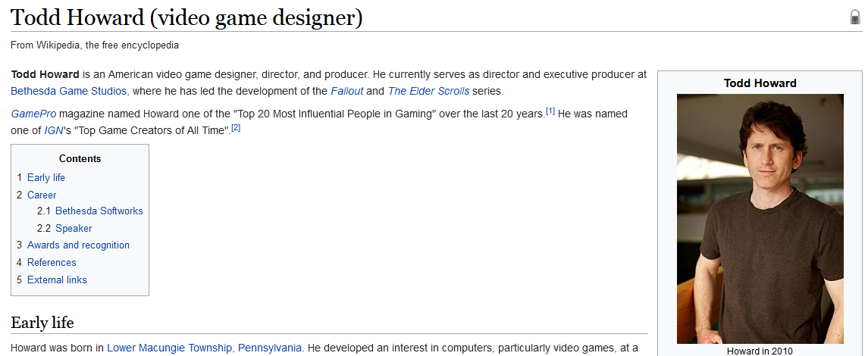Click the article title heading
868x356 pixels.
(186, 17)
